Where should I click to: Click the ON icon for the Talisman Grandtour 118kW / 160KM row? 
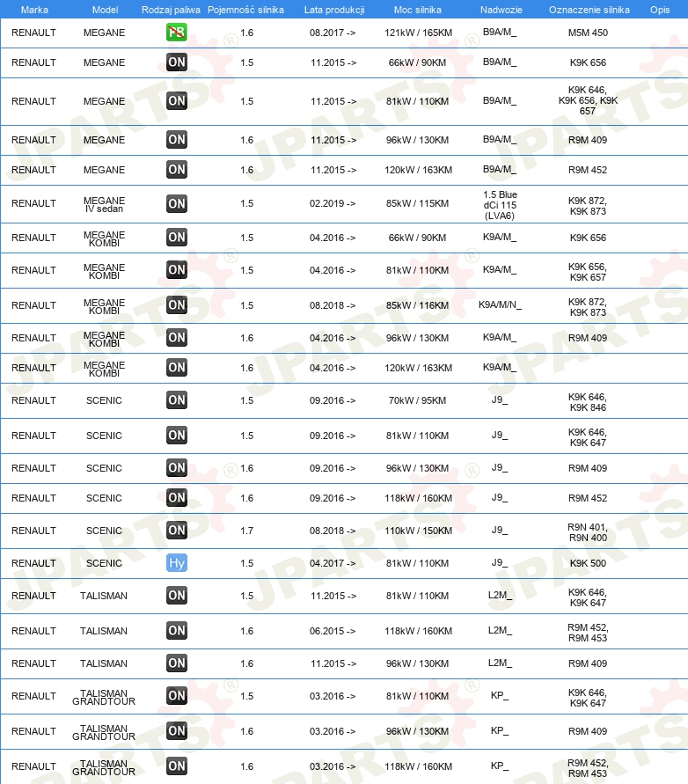(177, 766)
